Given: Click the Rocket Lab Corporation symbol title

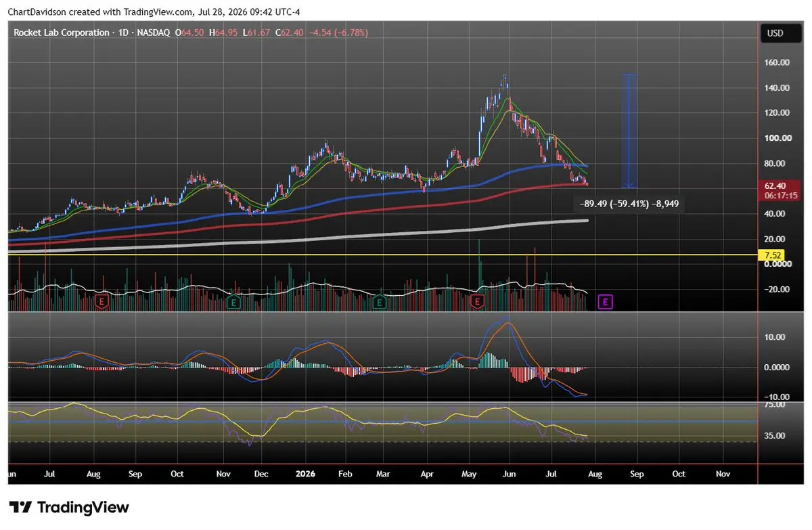Looking at the screenshot, I should pos(62,32).
